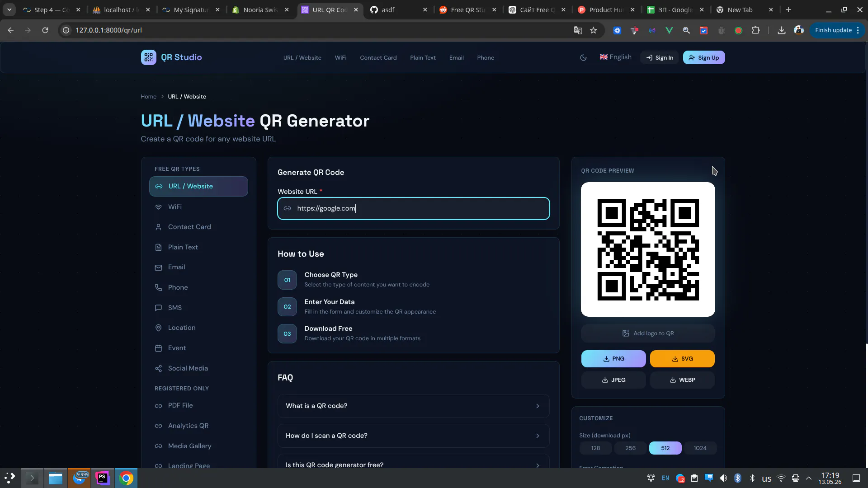This screenshot has width=868, height=488.
Task: Select the Social Media share icon
Action: pyautogui.click(x=158, y=369)
